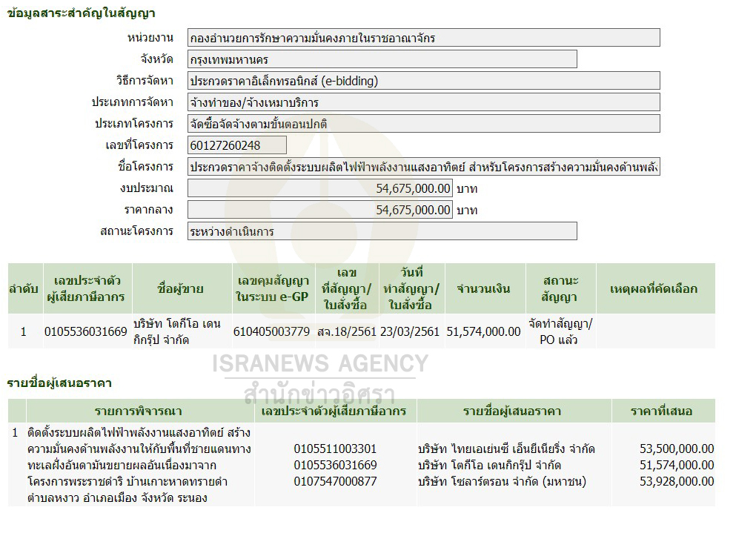Screen dimensions: 756x536
Task: Click the เลขคุมสัญญาในระบบ e-GP column header
Action: click(x=272, y=289)
